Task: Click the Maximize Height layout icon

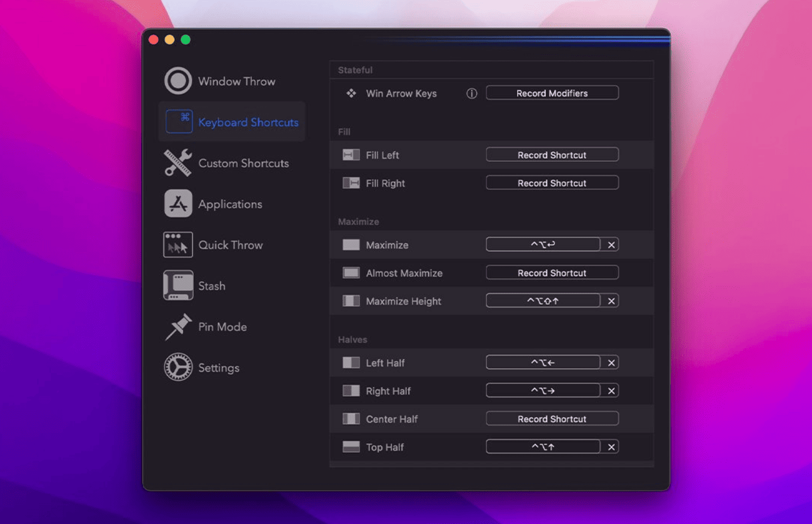Action: (x=351, y=301)
